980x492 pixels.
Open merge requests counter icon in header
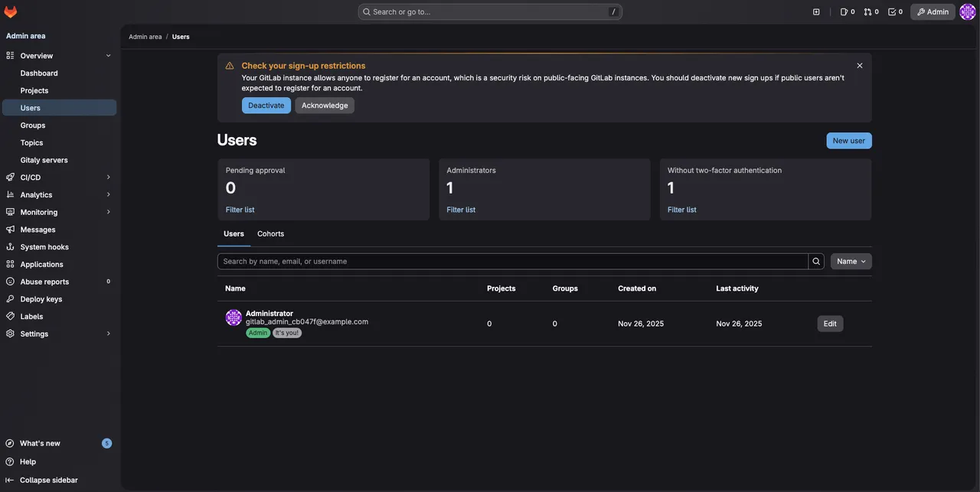(871, 11)
